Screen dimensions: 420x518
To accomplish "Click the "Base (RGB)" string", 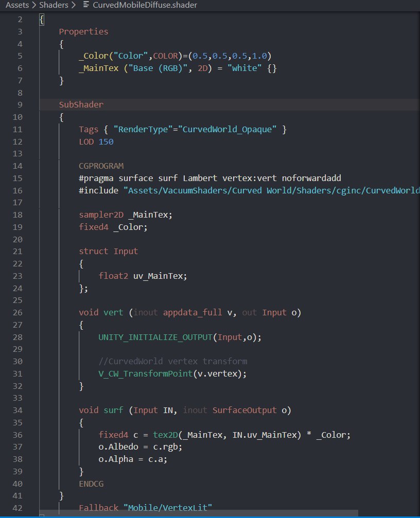I will click(158, 68).
